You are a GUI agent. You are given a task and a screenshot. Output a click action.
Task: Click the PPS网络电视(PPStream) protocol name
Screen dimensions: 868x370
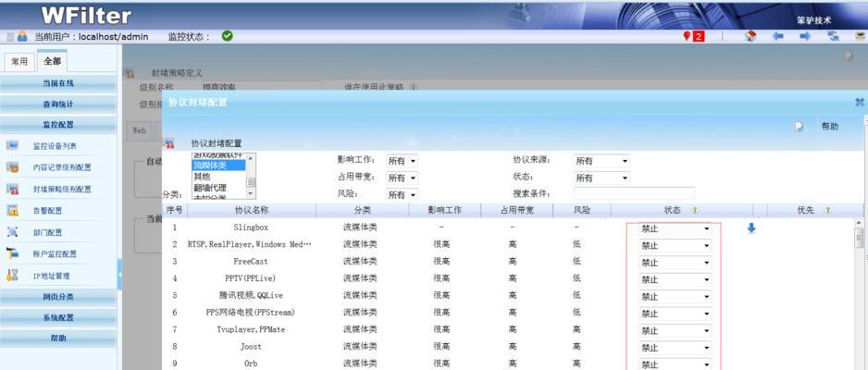pyautogui.click(x=250, y=313)
